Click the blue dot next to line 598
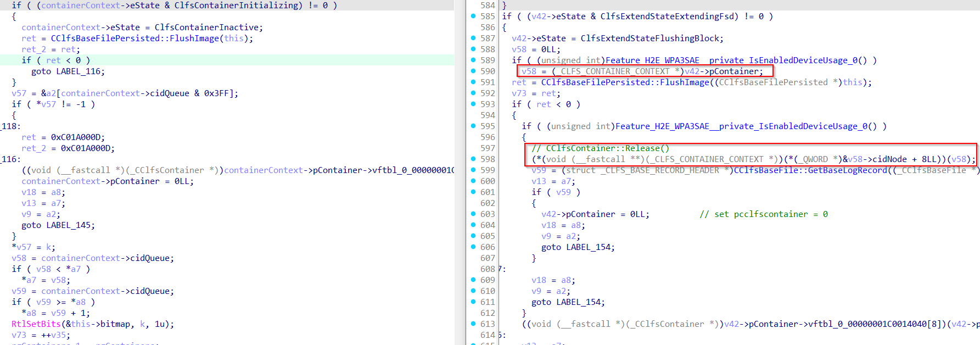Screen dimensions: 980x345 [473, 159]
